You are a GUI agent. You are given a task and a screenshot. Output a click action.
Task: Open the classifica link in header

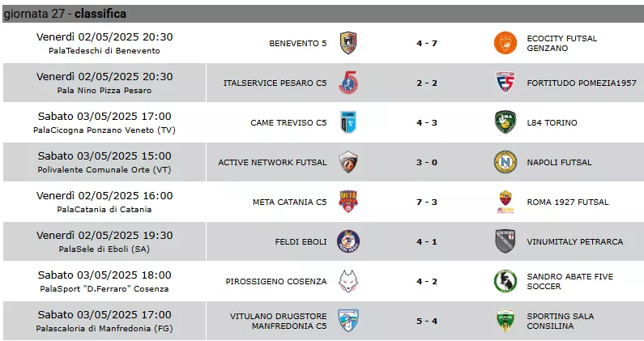[100, 14]
